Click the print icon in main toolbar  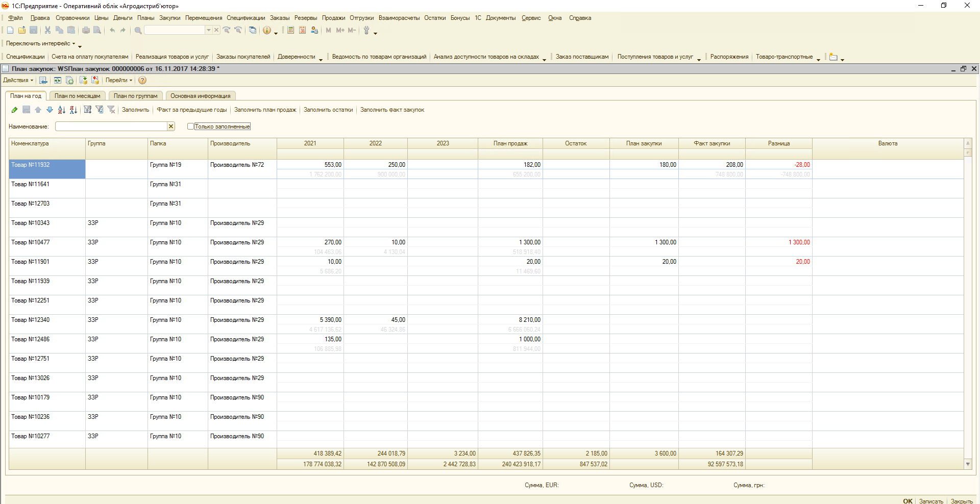[86, 31]
